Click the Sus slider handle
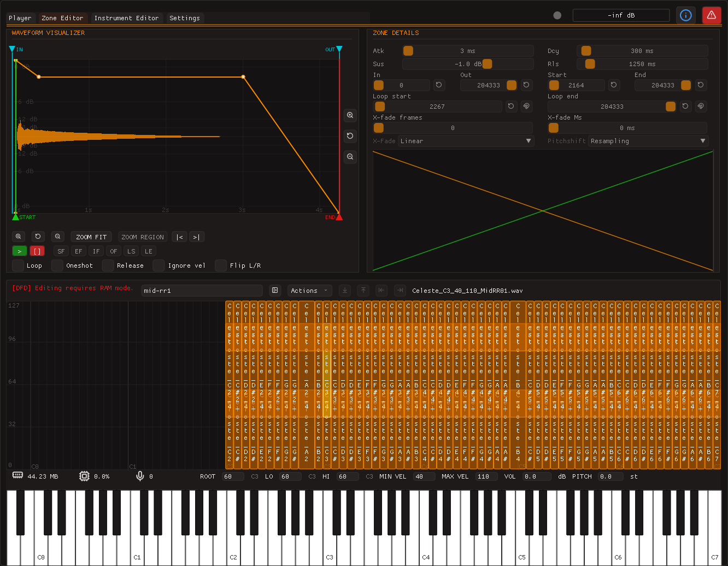The height and width of the screenshot is (566, 728). pyautogui.click(x=487, y=64)
